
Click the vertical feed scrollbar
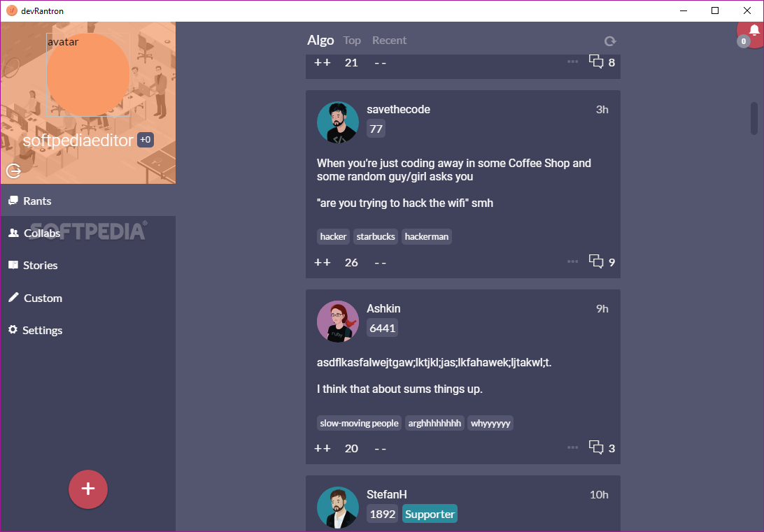point(754,118)
